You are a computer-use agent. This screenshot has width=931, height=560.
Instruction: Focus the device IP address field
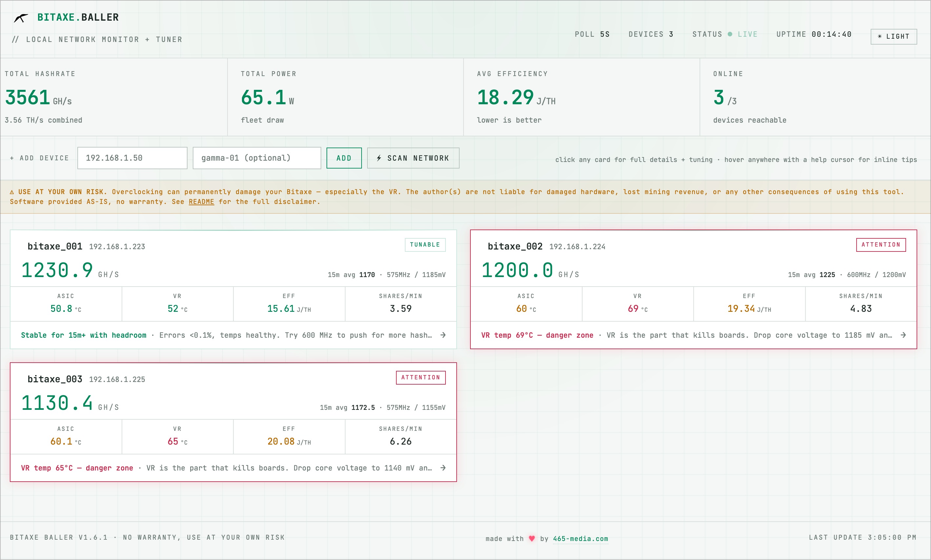coord(132,158)
